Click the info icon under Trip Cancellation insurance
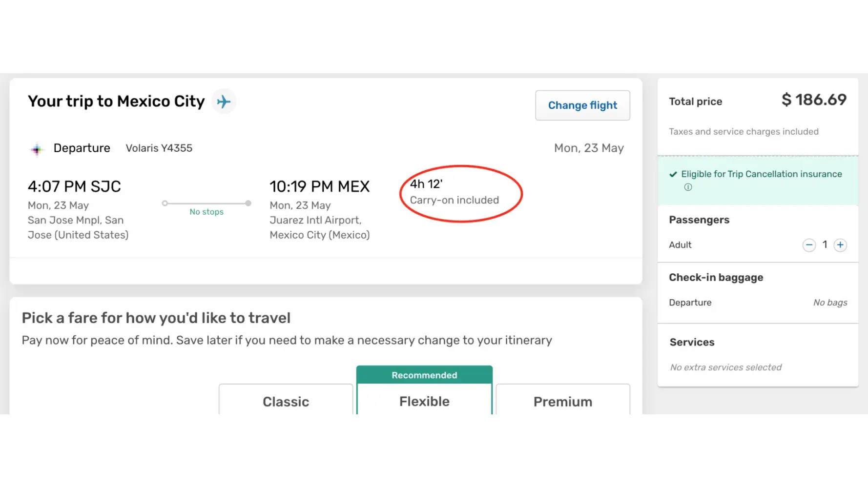 click(x=688, y=187)
